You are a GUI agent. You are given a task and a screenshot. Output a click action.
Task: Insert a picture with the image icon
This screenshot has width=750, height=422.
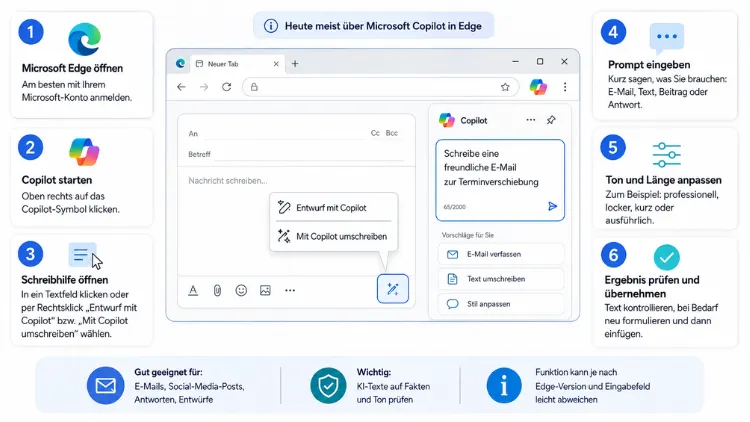point(265,290)
